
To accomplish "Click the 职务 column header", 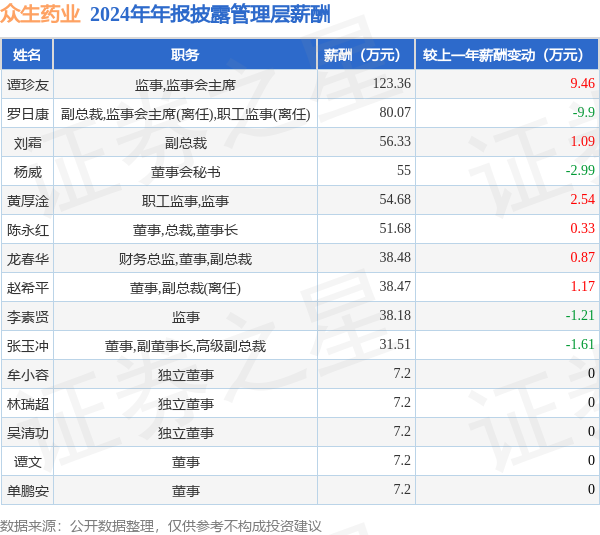I will (185, 55).
